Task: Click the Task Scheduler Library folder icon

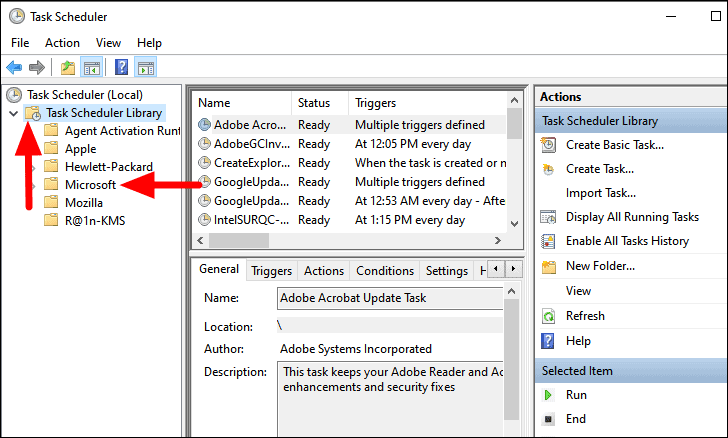Action: (x=33, y=113)
